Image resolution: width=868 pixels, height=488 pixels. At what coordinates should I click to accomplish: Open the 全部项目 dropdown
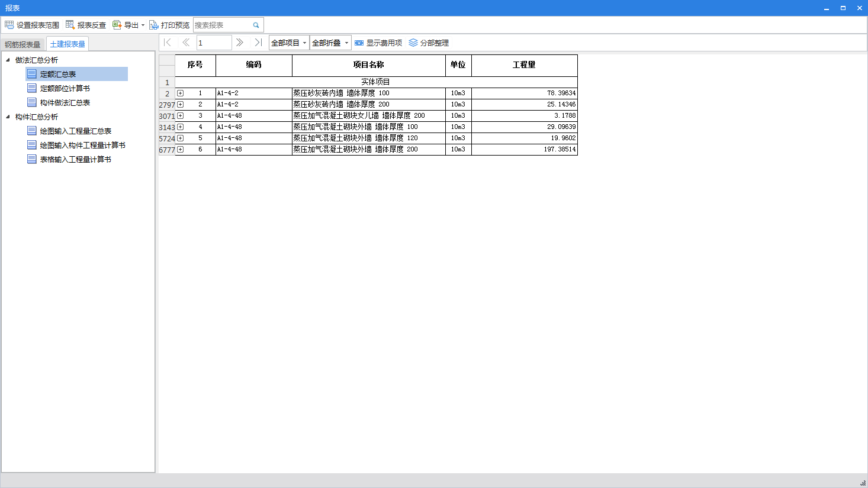point(289,43)
